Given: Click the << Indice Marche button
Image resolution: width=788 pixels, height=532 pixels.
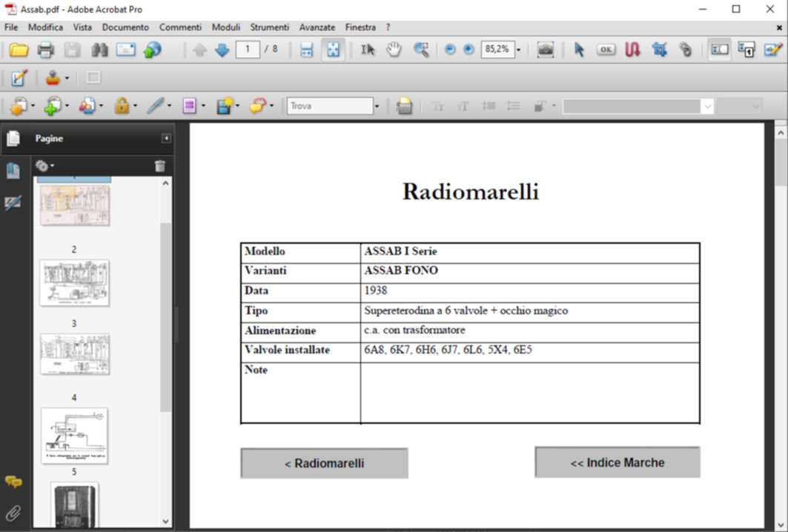Looking at the screenshot, I should 618,462.
